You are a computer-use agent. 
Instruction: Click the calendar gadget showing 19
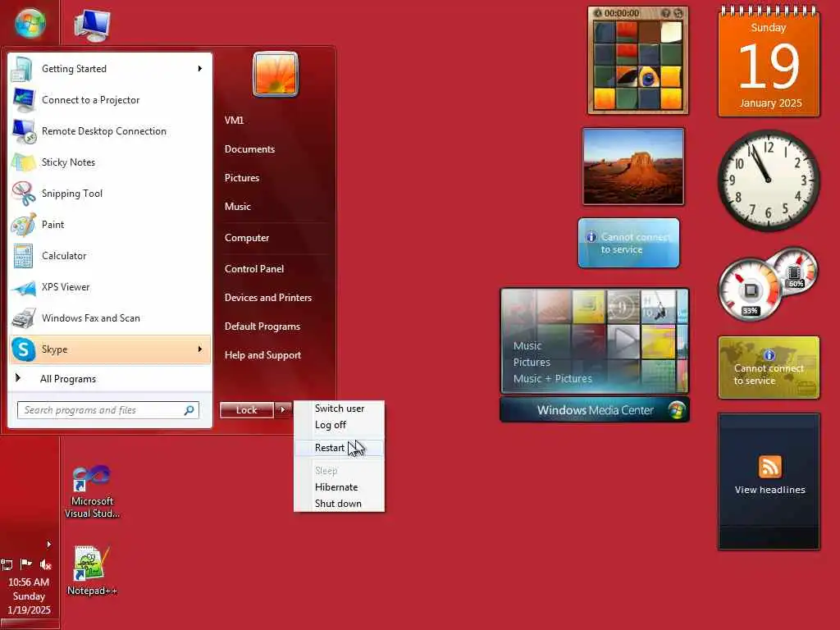[x=769, y=62]
